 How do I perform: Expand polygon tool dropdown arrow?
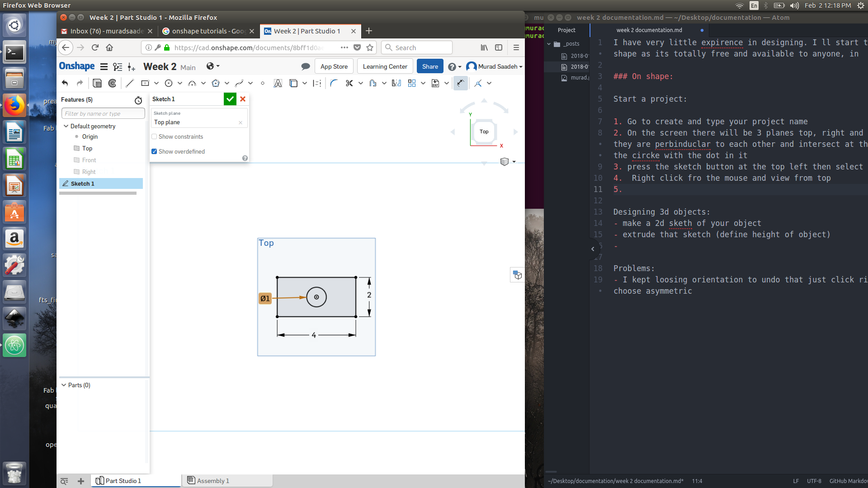click(x=227, y=83)
